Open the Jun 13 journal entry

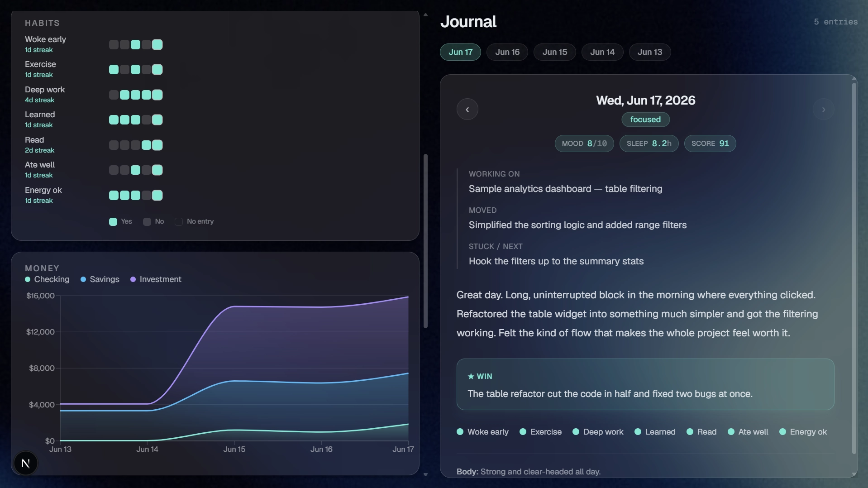point(649,52)
